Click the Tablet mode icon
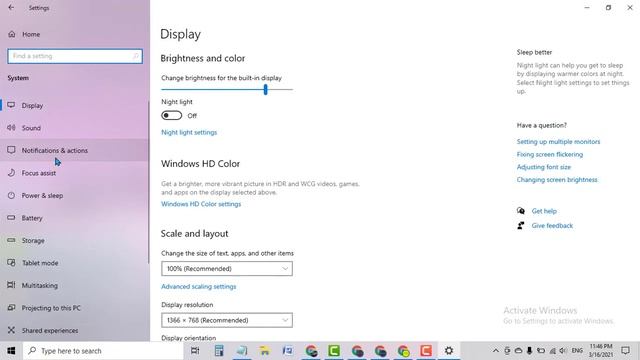This screenshot has width=640, height=360. (11, 262)
